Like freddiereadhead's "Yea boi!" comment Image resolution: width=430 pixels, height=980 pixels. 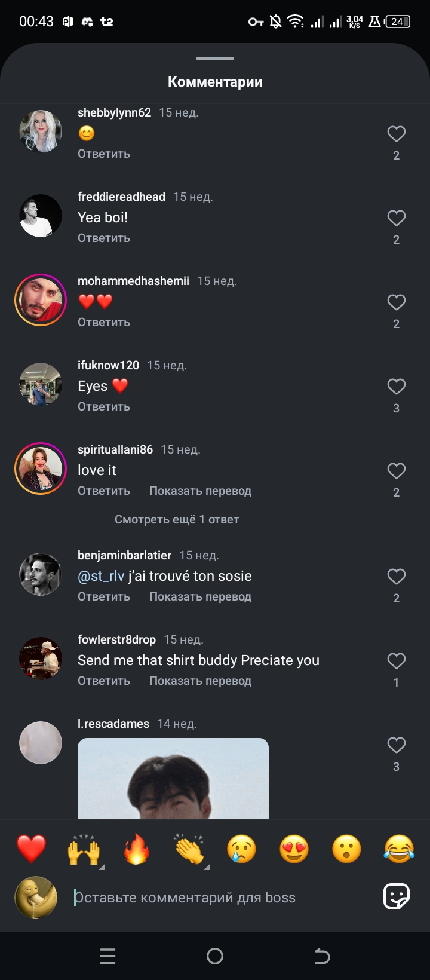point(396,218)
